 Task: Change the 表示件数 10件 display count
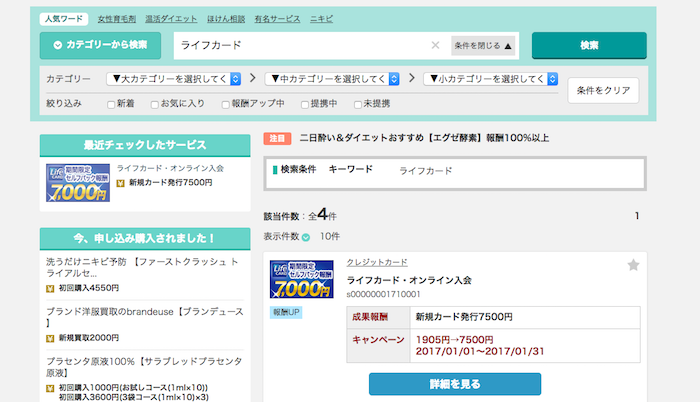329,236
